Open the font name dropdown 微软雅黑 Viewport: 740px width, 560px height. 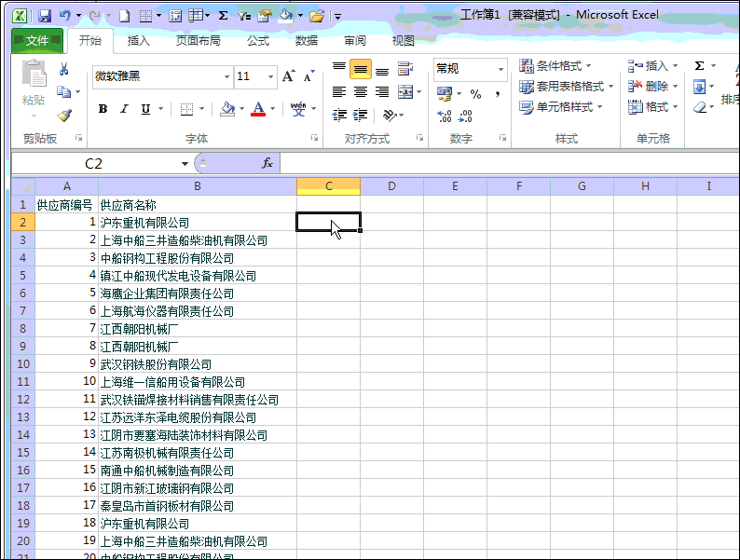pos(226,76)
